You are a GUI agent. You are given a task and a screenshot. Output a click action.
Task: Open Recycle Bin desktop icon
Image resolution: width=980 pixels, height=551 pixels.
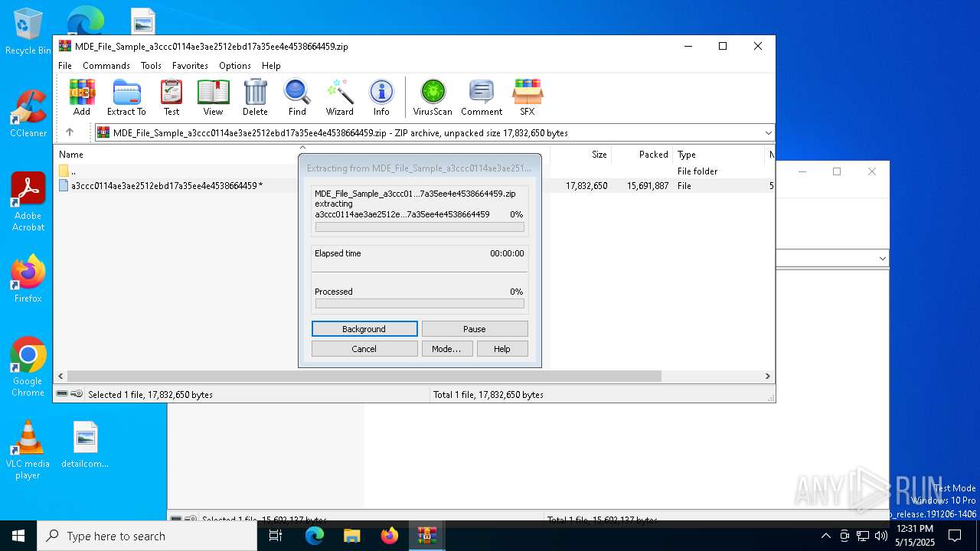pyautogui.click(x=28, y=31)
